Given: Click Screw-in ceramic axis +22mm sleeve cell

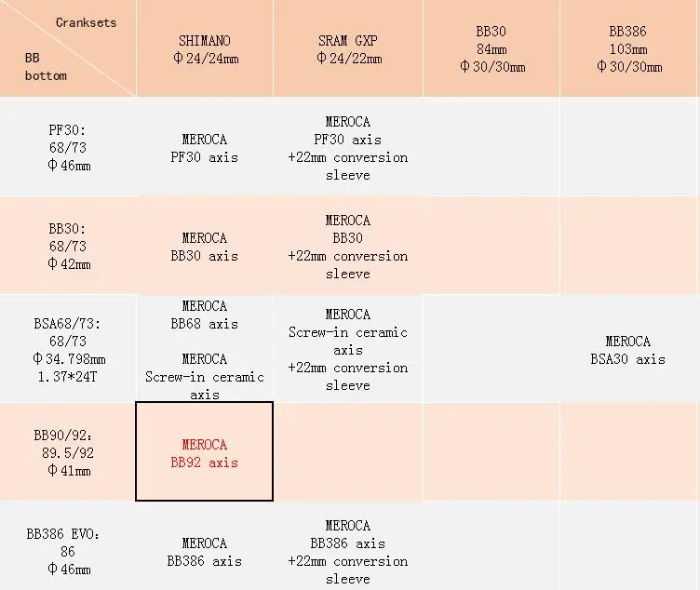Looking at the screenshot, I should pos(348,349).
